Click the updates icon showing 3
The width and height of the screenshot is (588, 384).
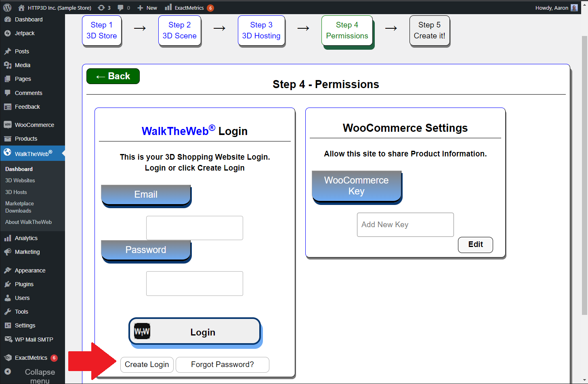[x=101, y=8]
